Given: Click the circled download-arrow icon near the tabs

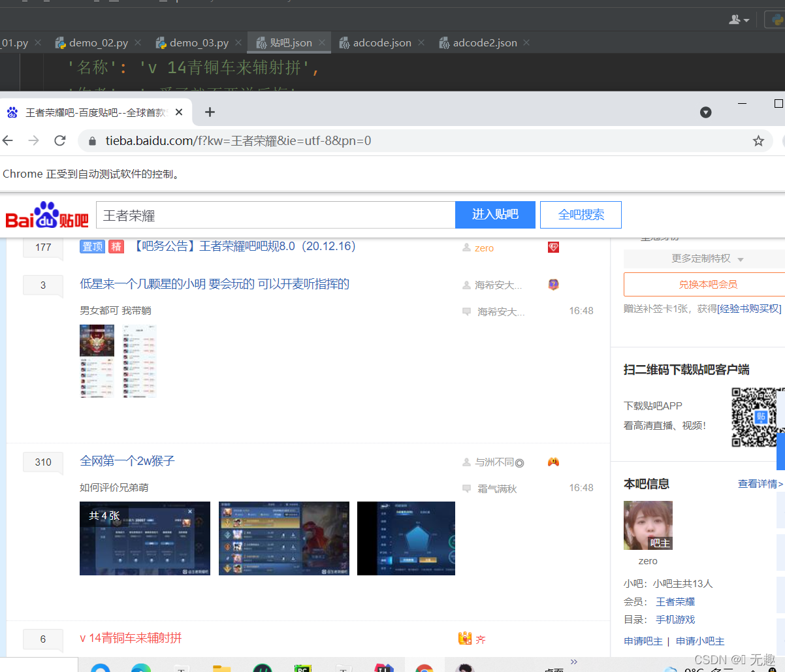Looking at the screenshot, I should 706,112.
